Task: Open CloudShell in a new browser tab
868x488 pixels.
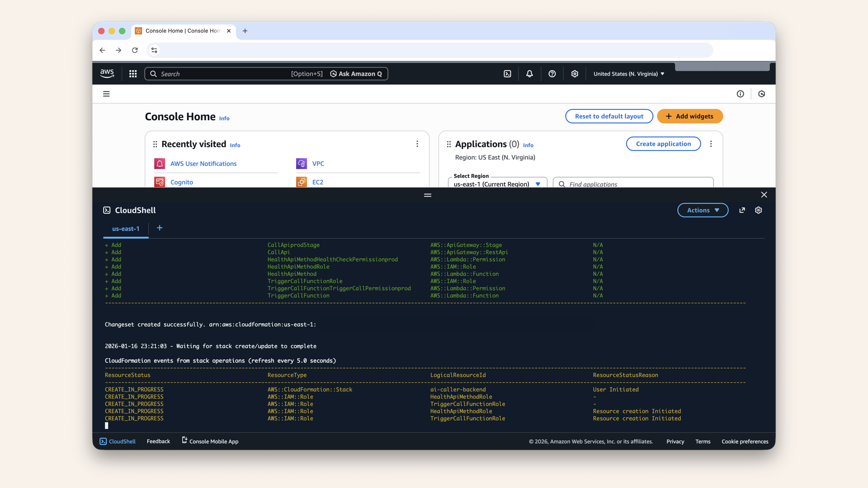Action: tap(742, 210)
